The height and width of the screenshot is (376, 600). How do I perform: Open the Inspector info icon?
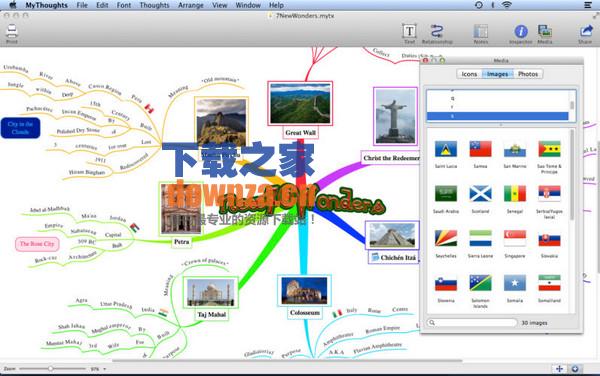[521, 31]
